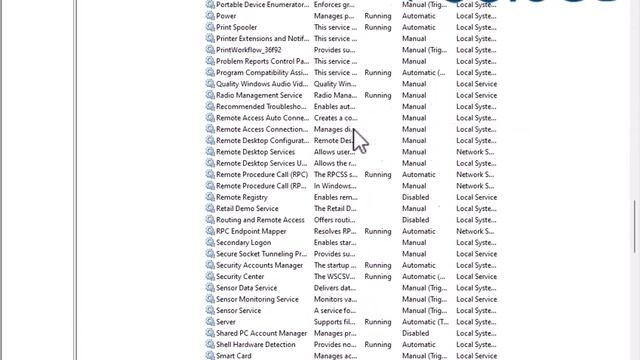Image resolution: width=640 pixels, height=360 pixels.
Task: Click the gear icon beside Remote Registry
Action: (210, 197)
